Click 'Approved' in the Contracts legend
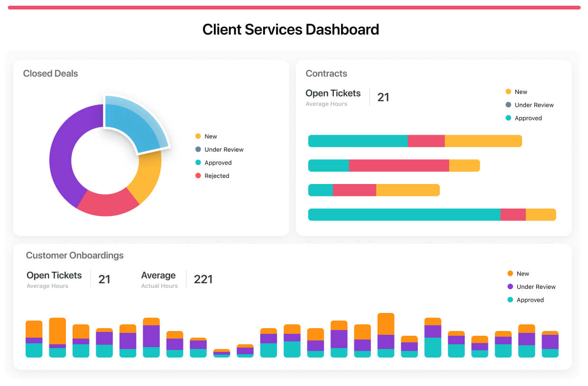Viewport: 588px width, 386px height. [528, 118]
